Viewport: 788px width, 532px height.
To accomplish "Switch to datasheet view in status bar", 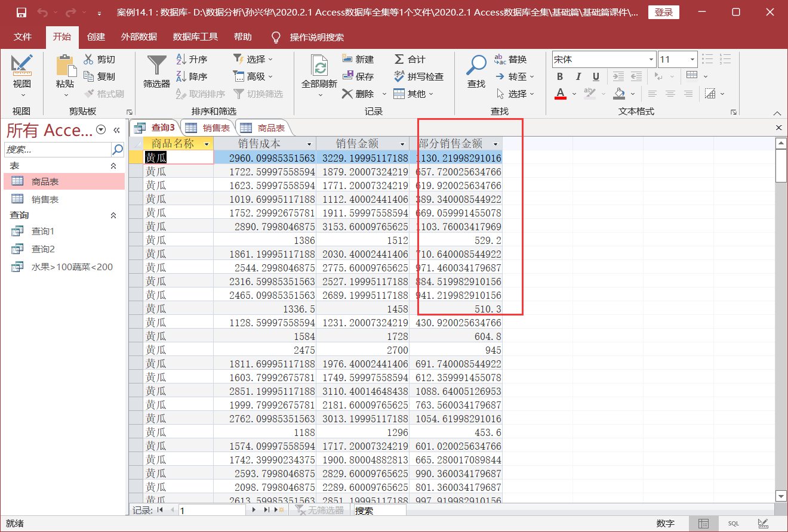I will tap(704, 524).
